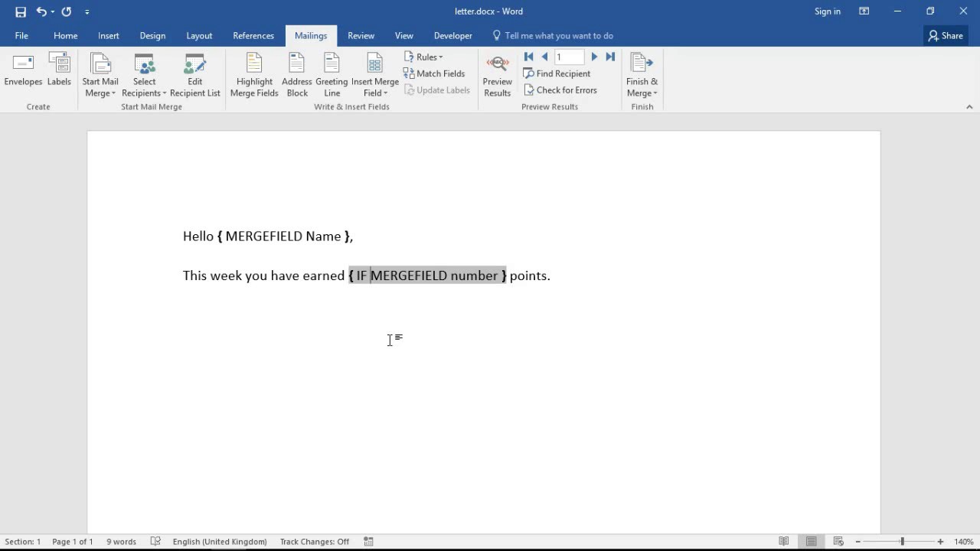
Task: Save the document from Quick Access toolbar
Action: [21, 11]
